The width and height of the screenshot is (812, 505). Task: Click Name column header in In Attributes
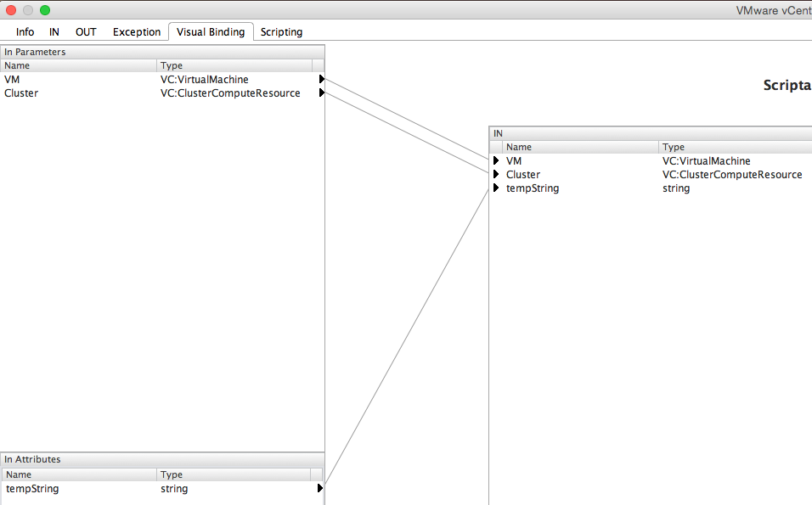[79, 474]
